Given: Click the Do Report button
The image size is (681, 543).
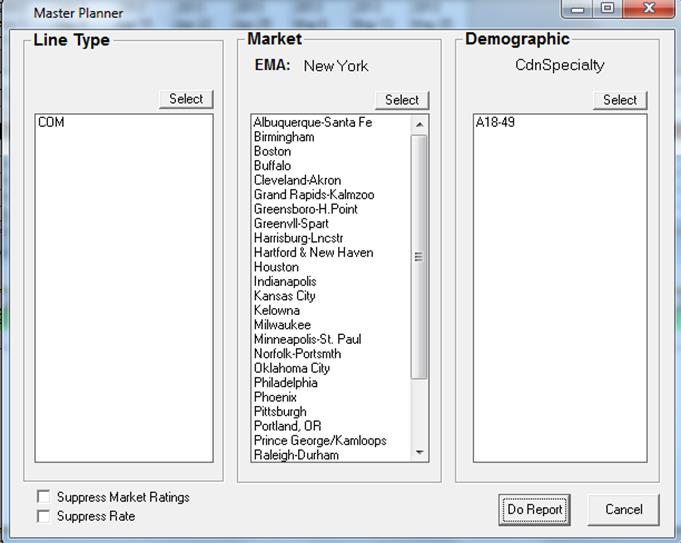Looking at the screenshot, I should pos(534,509).
